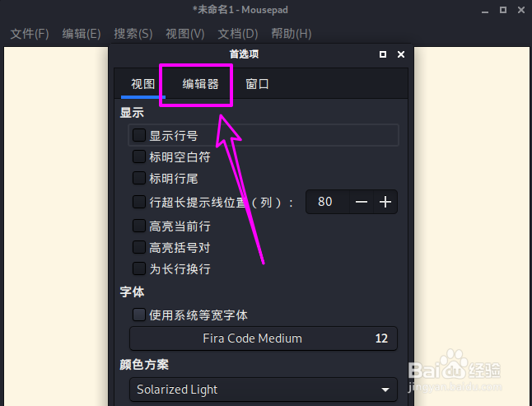Increase the column value with plus button
The image size is (532, 406).
point(385,202)
